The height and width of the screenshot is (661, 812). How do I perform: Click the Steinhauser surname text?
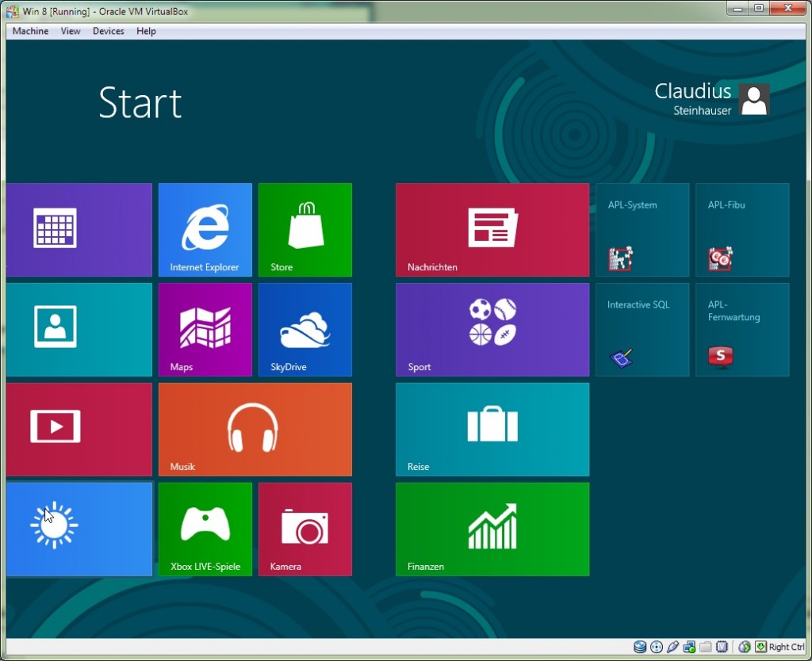(x=703, y=110)
